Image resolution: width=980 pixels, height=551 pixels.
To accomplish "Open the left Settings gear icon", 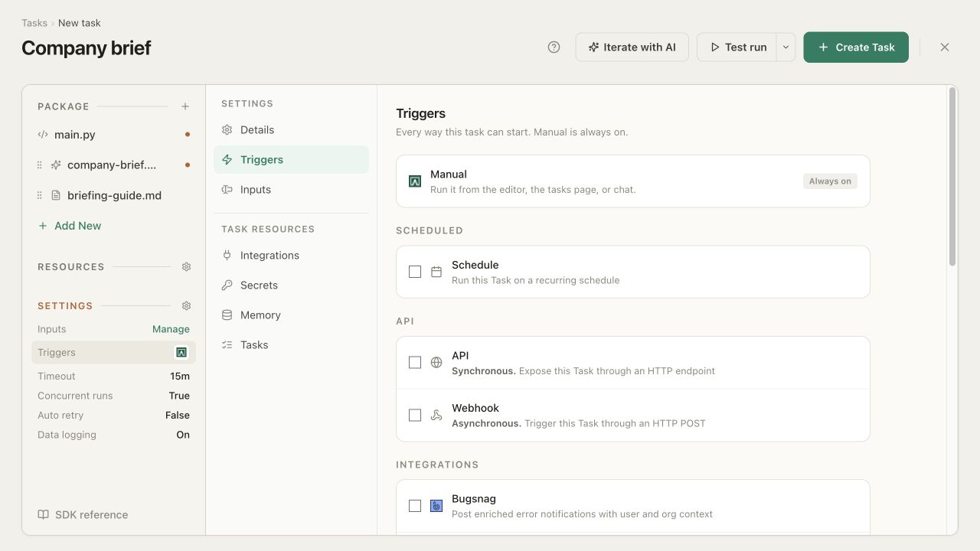I will (x=186, y=305).
